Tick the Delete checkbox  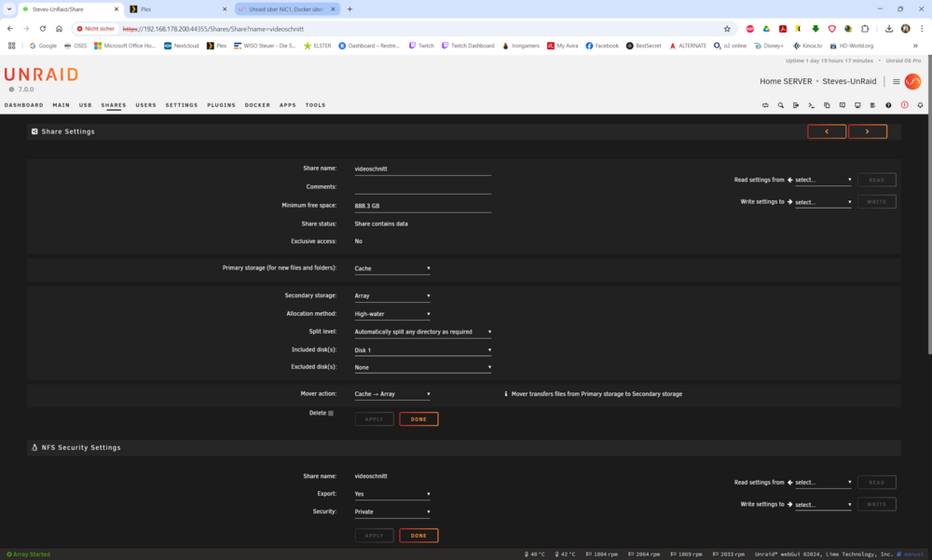(331, 413)
